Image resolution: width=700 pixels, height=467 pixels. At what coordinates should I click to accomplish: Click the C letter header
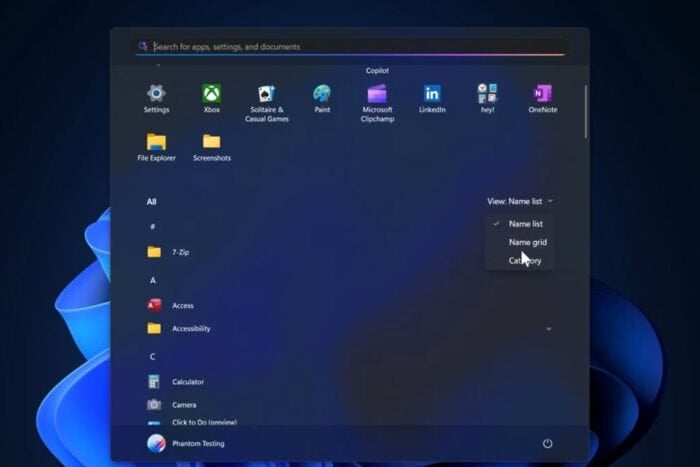(x=153, y=357)
